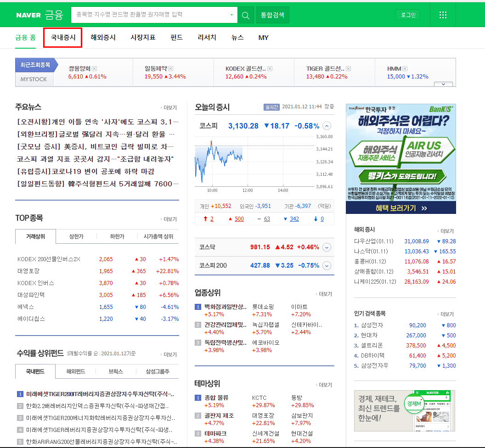The height and width of the screenshot is (448, 485).
Task: Expand the 코스닥 chart panel
Action: [327, 247]
